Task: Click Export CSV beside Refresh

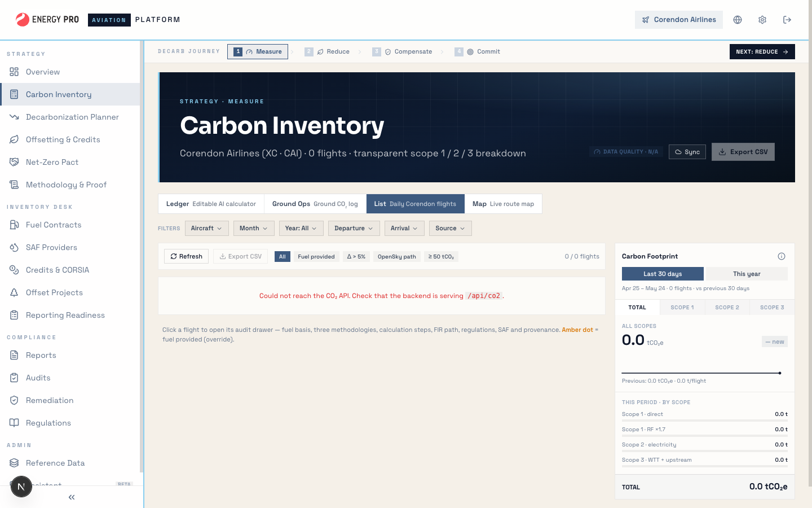Action: point(241,256)
